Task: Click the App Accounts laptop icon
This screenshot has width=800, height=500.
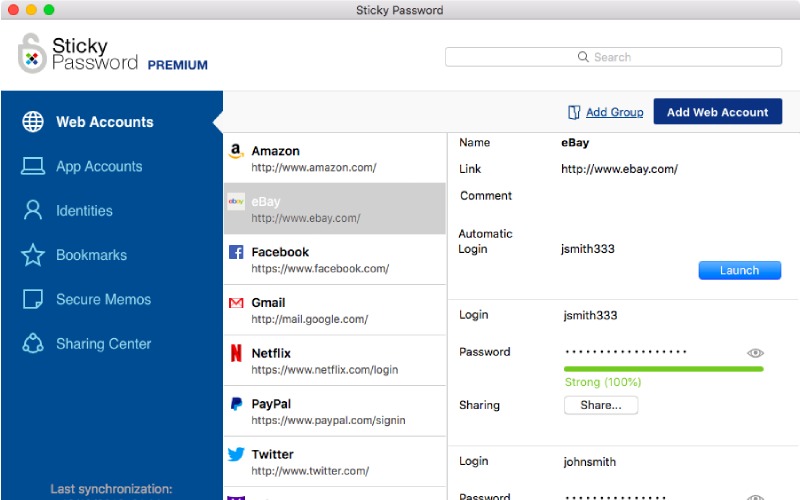Action: point(33,166)
